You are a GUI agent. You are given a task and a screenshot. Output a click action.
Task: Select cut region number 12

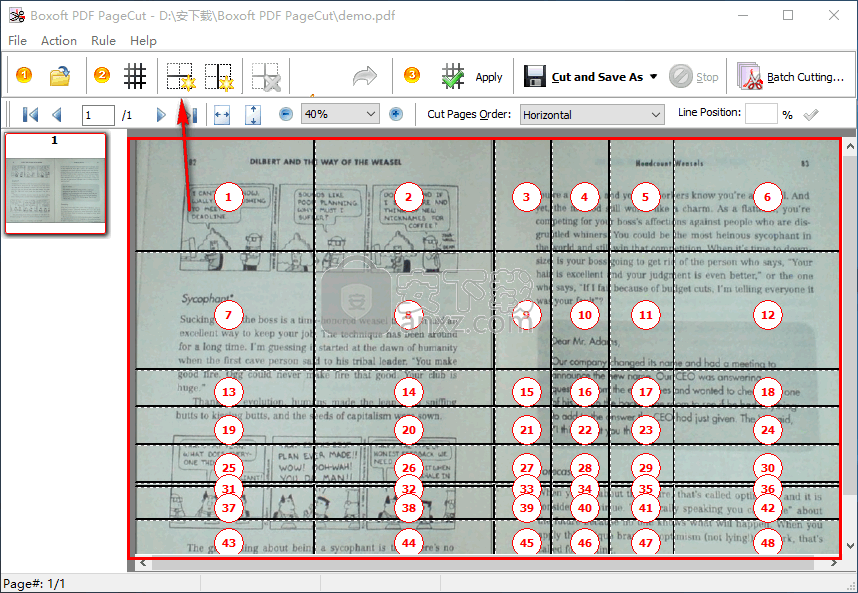pos(767,315)
